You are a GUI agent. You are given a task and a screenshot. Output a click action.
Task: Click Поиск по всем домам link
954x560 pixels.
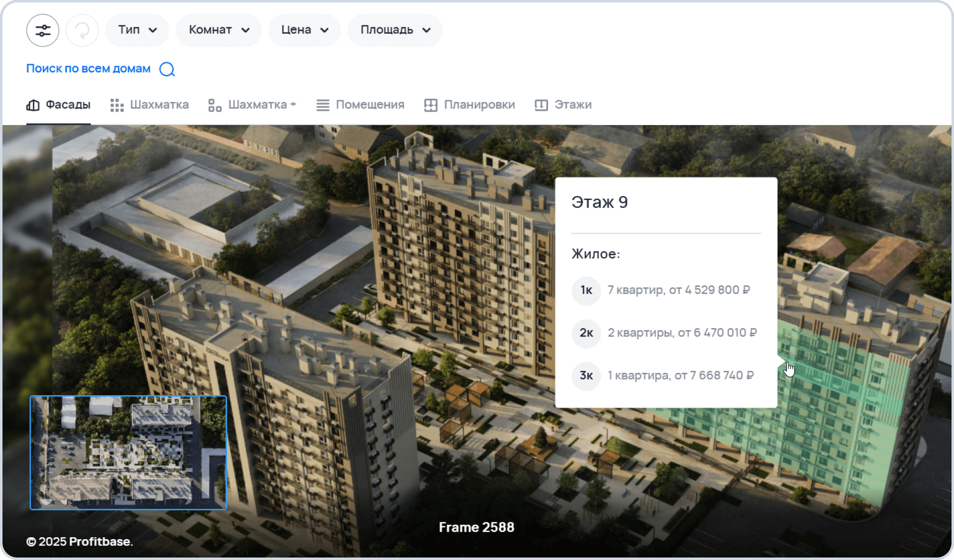88,69
